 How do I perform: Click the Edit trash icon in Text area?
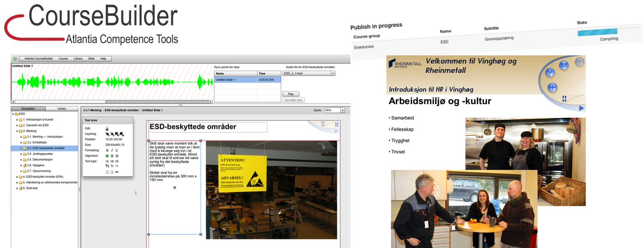click(x=107, y=129)
